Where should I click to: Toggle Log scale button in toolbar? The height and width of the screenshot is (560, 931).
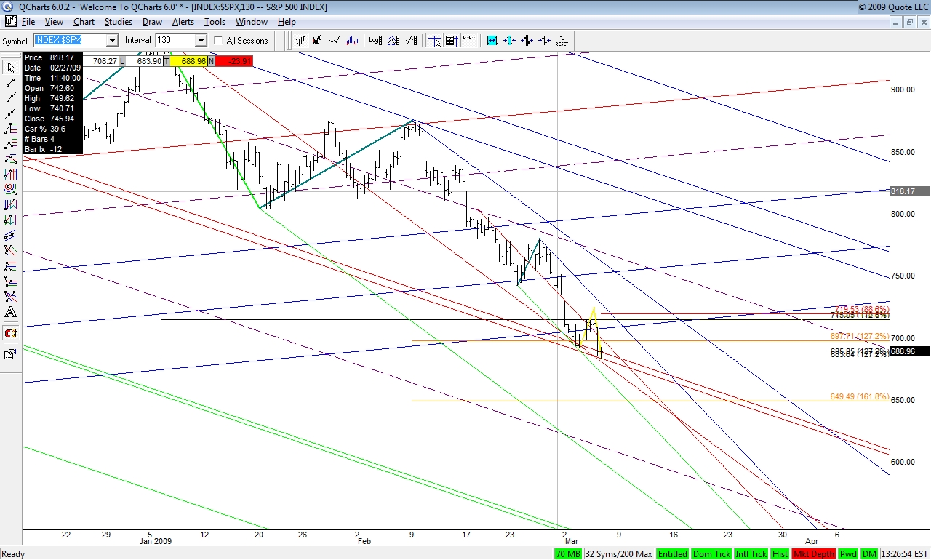point(375,41)
